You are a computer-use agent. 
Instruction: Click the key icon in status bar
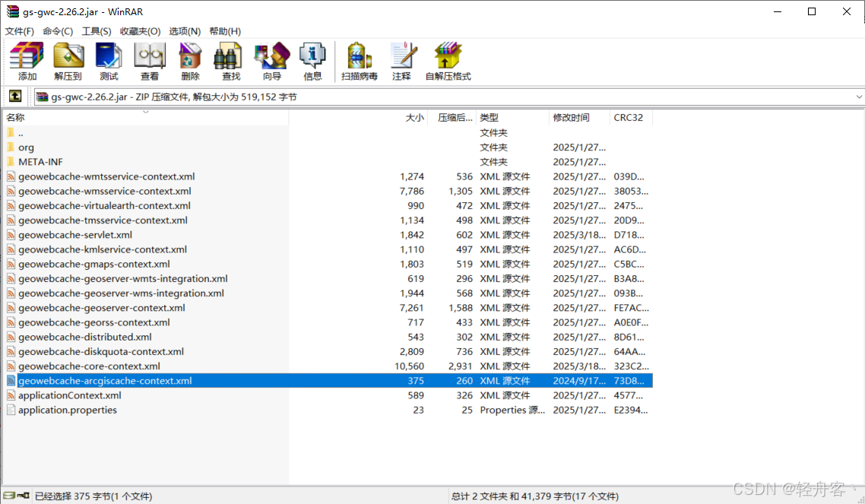[23, 496]
